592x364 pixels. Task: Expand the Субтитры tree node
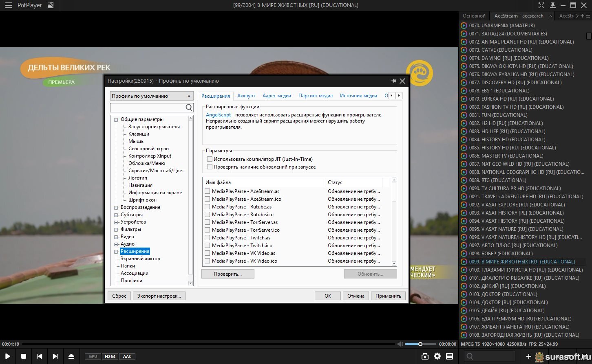pos(116,215)
